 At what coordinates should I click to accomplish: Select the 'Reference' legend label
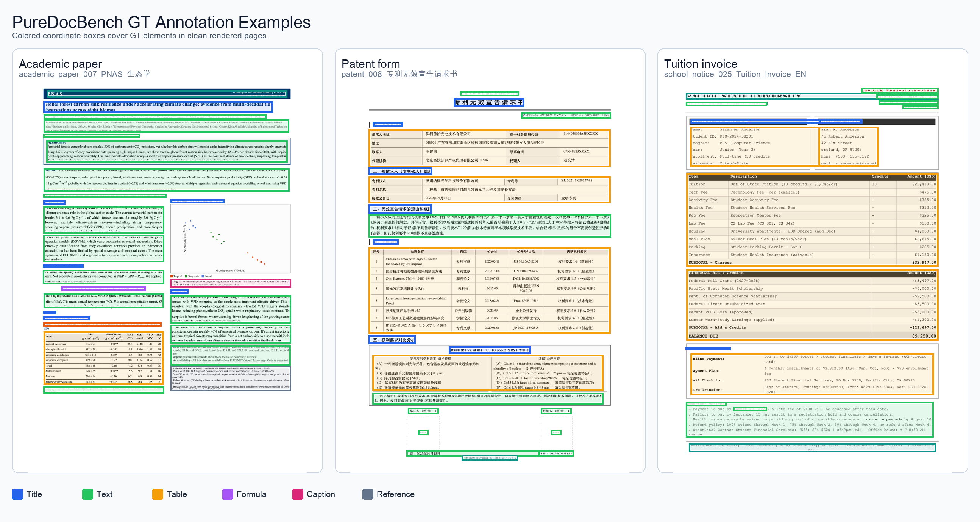coord(395,494)
